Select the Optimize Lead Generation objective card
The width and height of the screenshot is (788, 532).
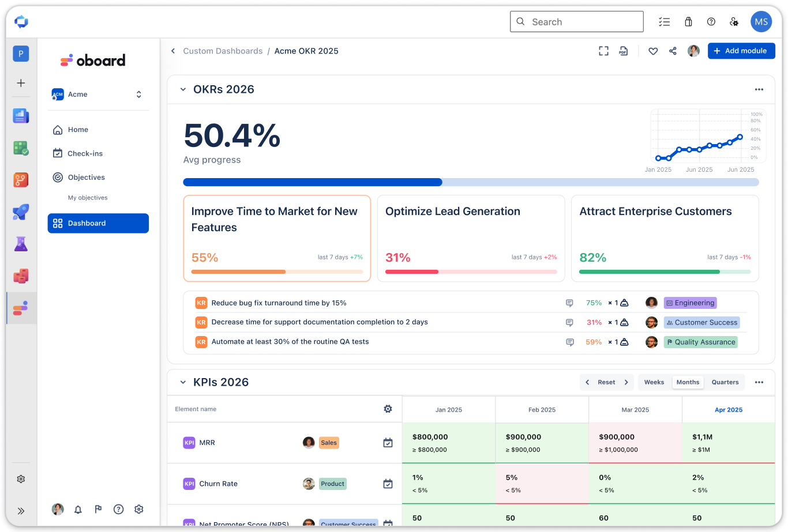471,239
